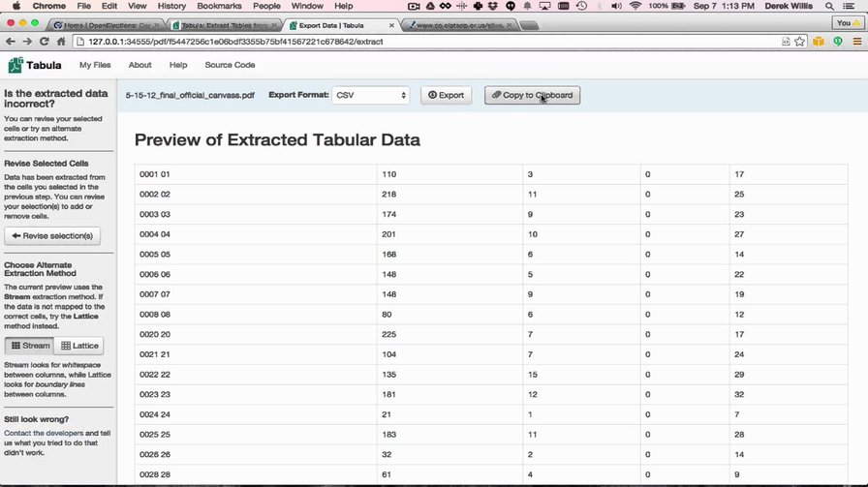Click the browser forward arrow
The width and height of the screenshot is (868, 487).
pyautogui.click(x=27, y=42)
